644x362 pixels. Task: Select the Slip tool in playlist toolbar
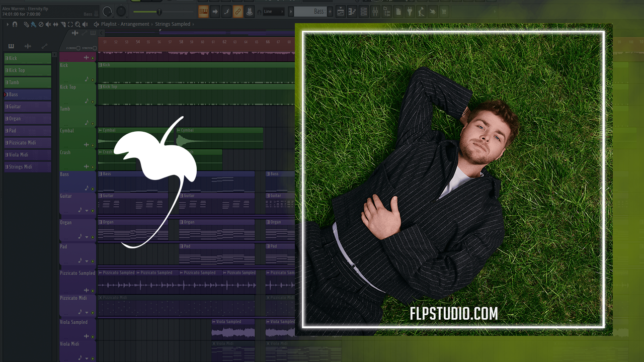[55, 24]
